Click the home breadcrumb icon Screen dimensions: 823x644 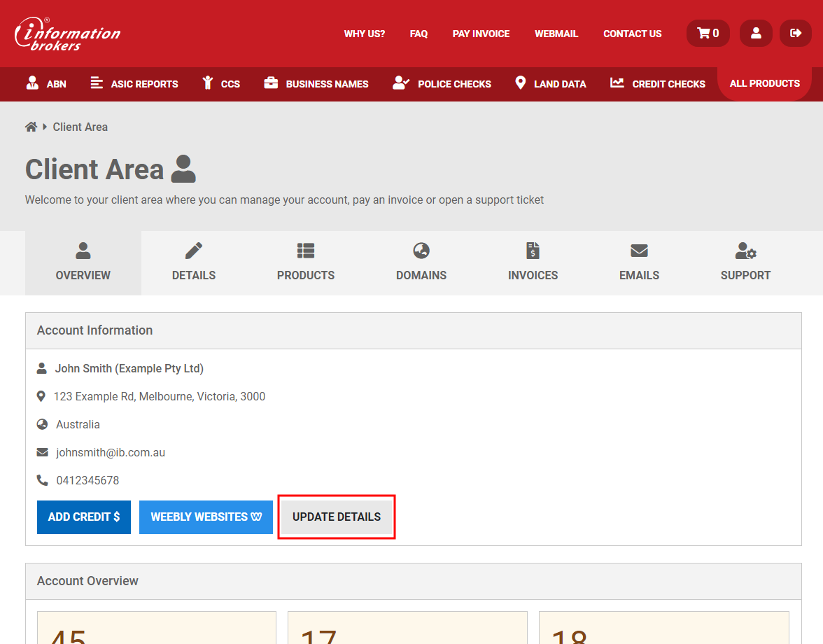pyautogui.click(x=31, y=127)
